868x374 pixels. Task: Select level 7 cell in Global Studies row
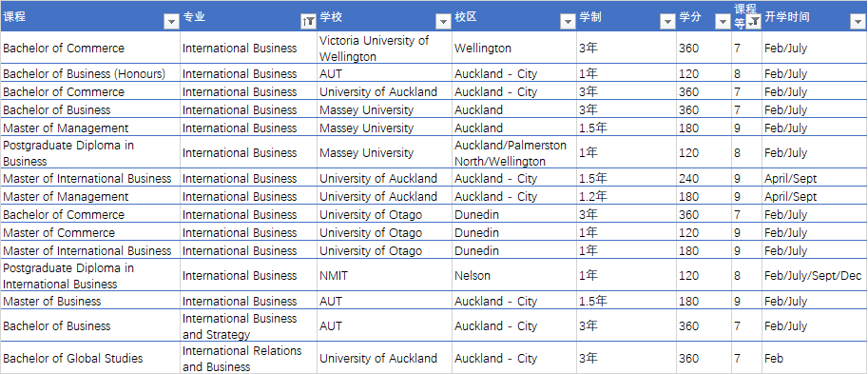click(746, 358)
